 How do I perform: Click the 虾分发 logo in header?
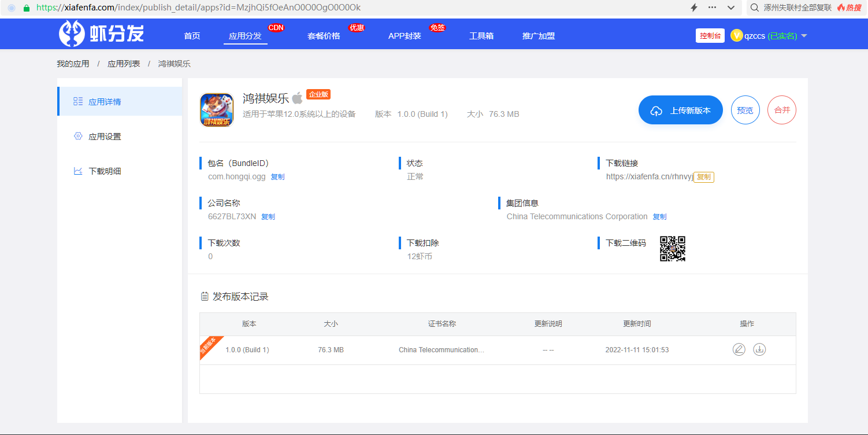(102, 34)
